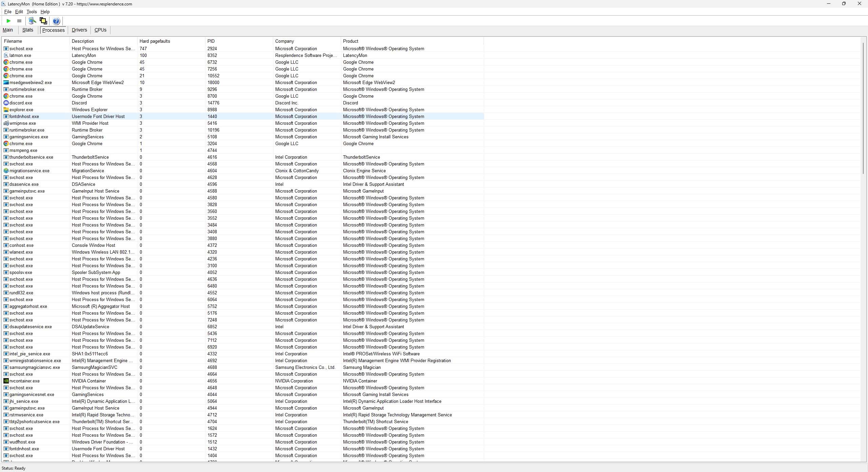Click the gamingservices.exe row icon
868x472 pixels.
6,137
